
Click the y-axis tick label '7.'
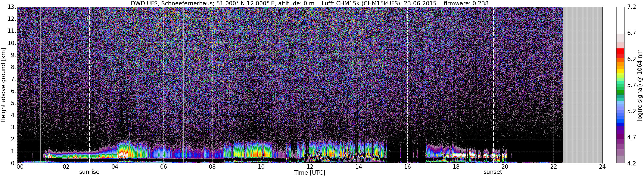[x=13, y=79]
